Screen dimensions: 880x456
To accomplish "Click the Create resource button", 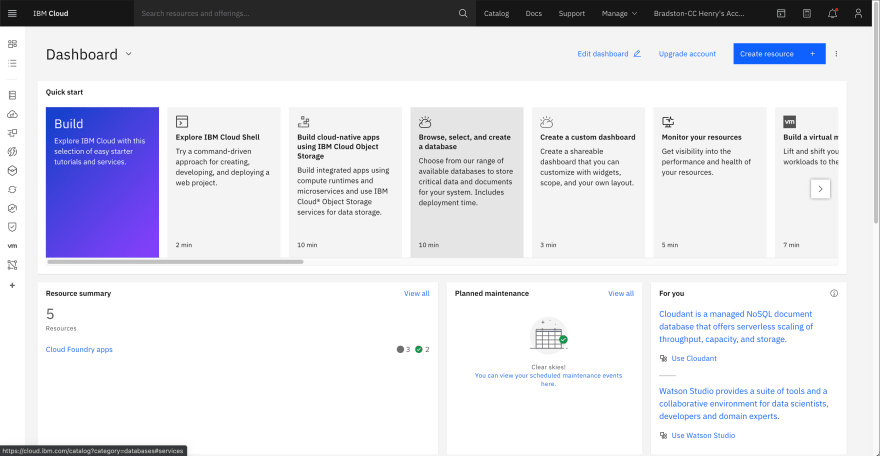I will click(779, 54).
